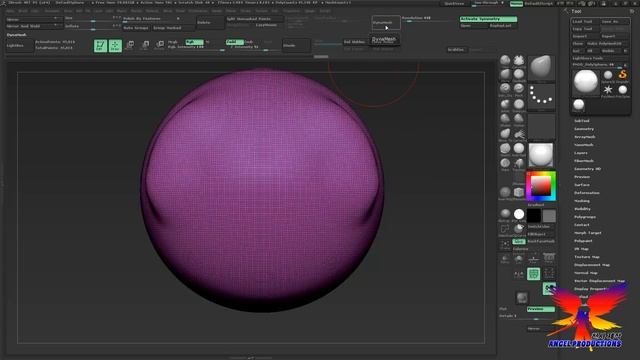Toggle the Rgb paint mode
Screen dimensions: 640x360
click(x=194, y=42)
